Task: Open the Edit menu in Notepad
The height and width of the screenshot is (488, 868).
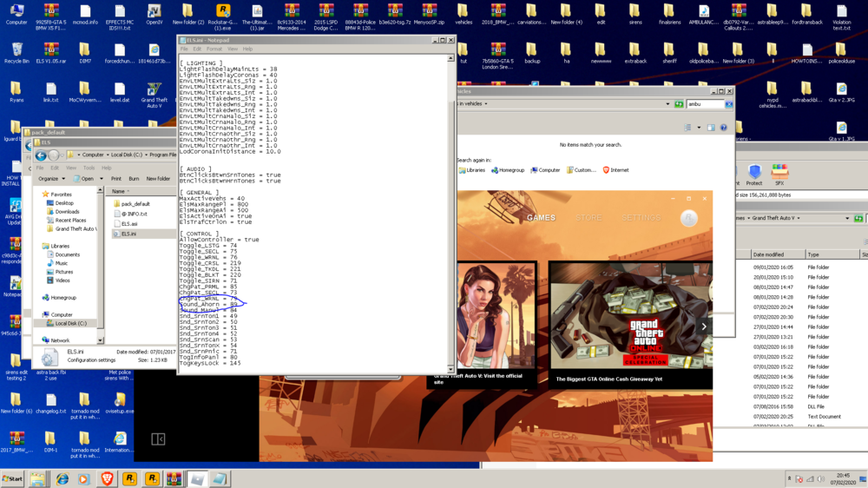Action: pyautogui.click(x=197, y=49)
